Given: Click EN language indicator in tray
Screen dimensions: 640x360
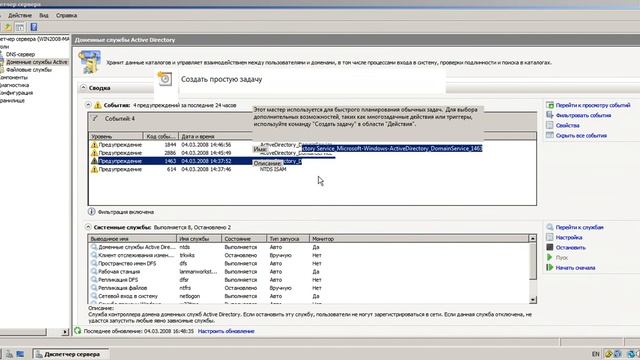Looking at the screenshot, I should tap(596, 354).
